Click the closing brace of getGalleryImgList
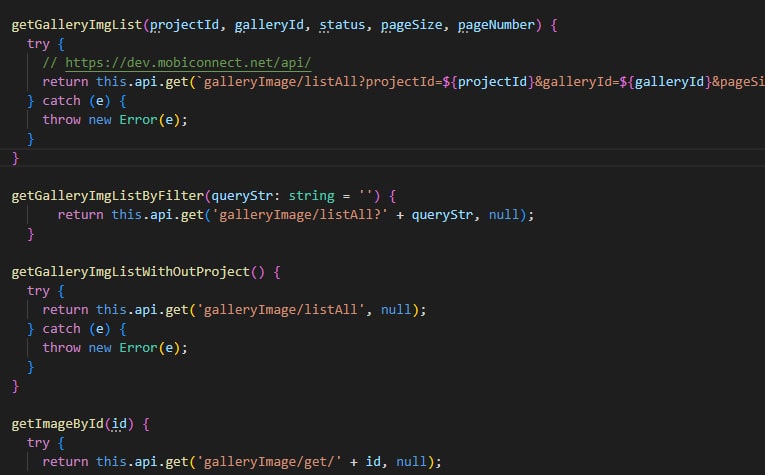 15,158
